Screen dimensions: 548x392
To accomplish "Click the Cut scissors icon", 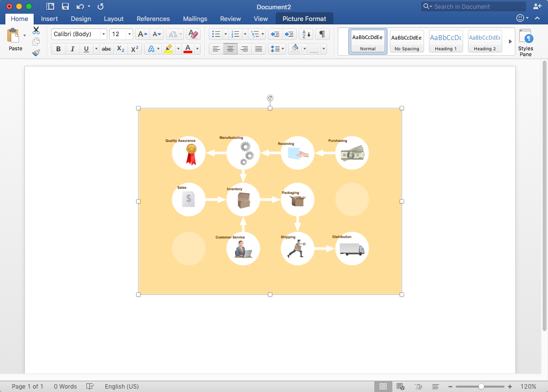I will pos(36,30).
